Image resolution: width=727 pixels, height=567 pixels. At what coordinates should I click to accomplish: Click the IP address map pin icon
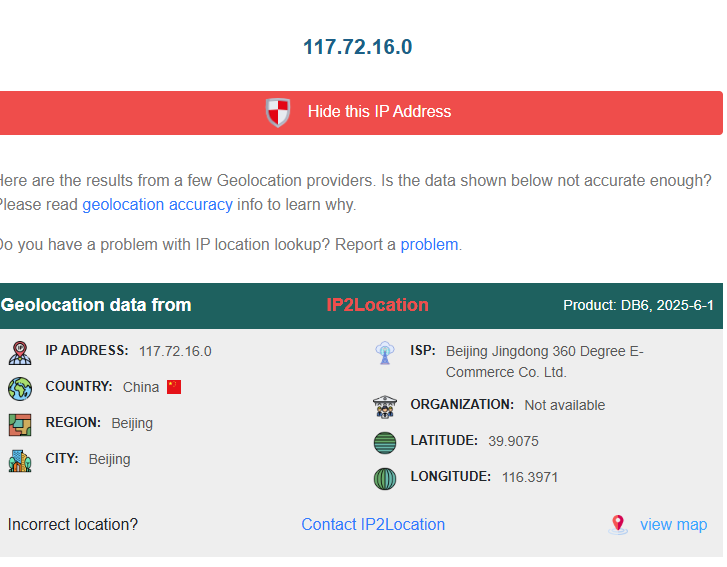[x=20, y=353]
